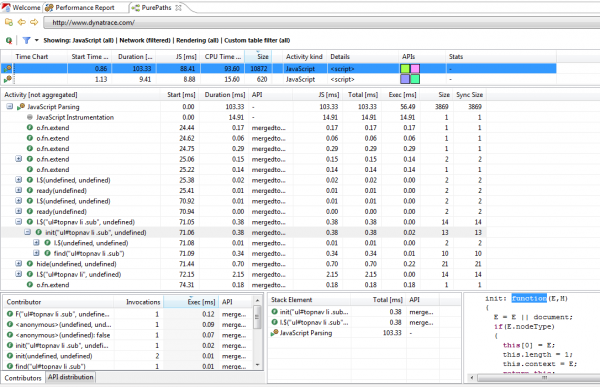
Task: Select the PurePaths tab
Action: [x=156, y=8]
